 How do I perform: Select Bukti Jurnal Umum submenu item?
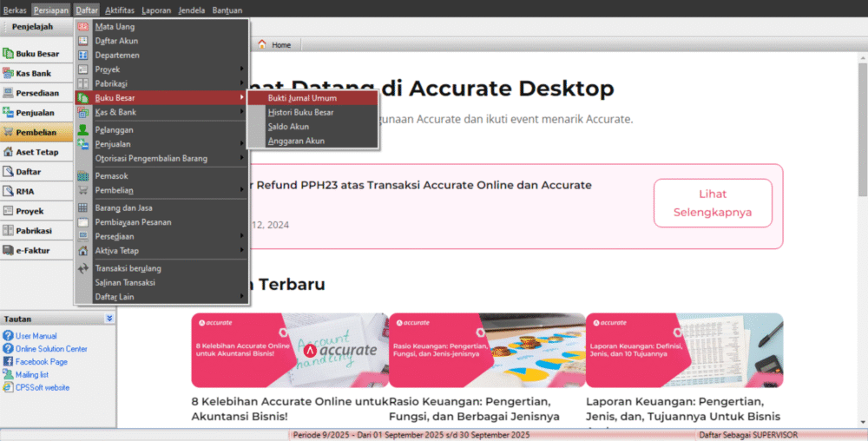313,98
